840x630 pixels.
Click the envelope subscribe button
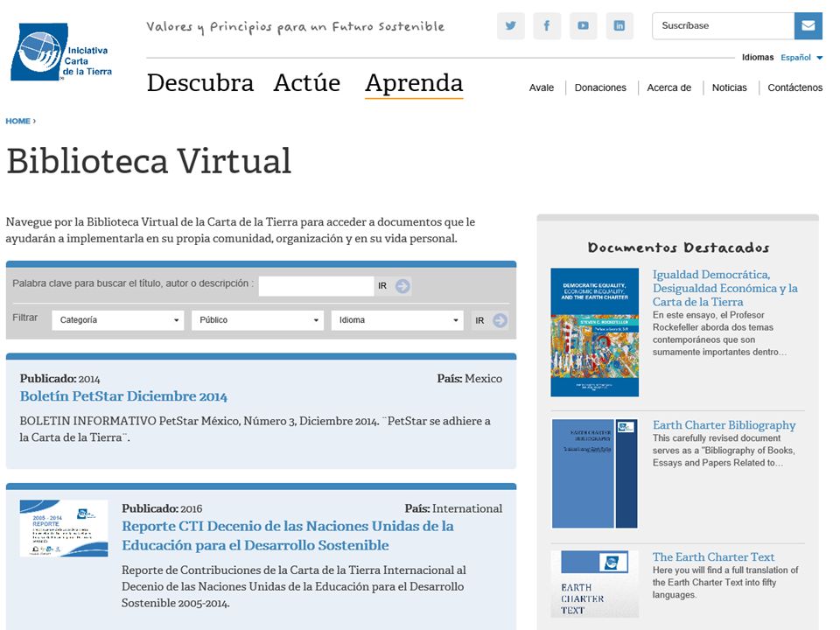pos(808,25)
